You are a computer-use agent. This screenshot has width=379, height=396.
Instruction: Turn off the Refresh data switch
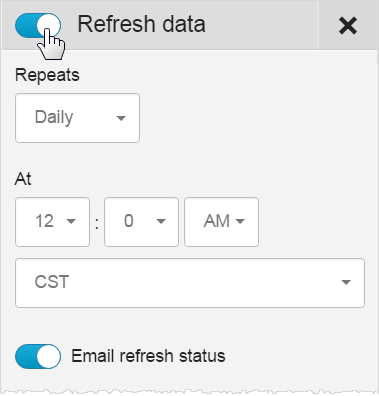pos(38,26)
